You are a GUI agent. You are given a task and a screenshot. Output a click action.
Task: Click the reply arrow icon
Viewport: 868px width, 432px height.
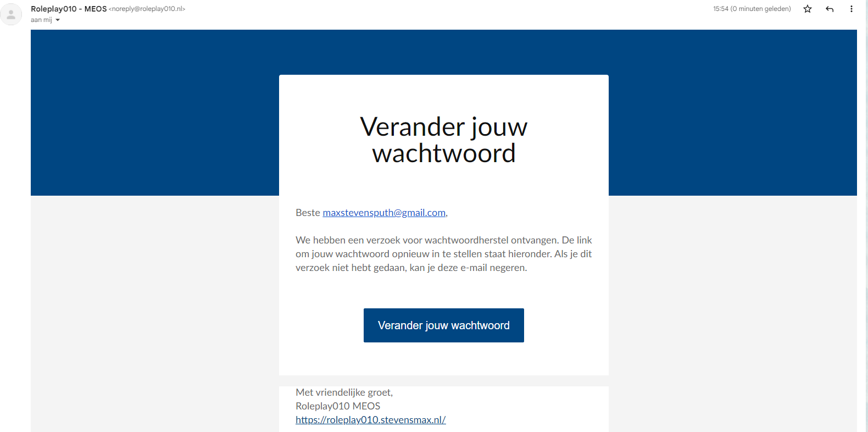830,9
